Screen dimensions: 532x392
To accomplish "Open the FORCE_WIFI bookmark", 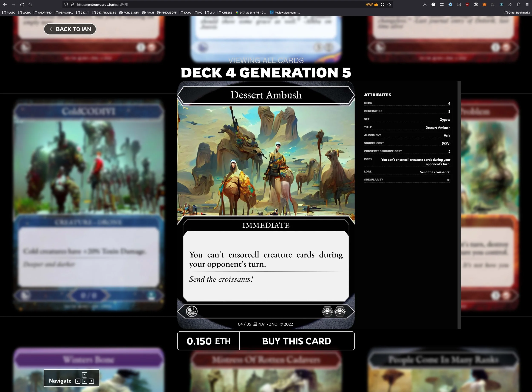I will click(129, 13).
